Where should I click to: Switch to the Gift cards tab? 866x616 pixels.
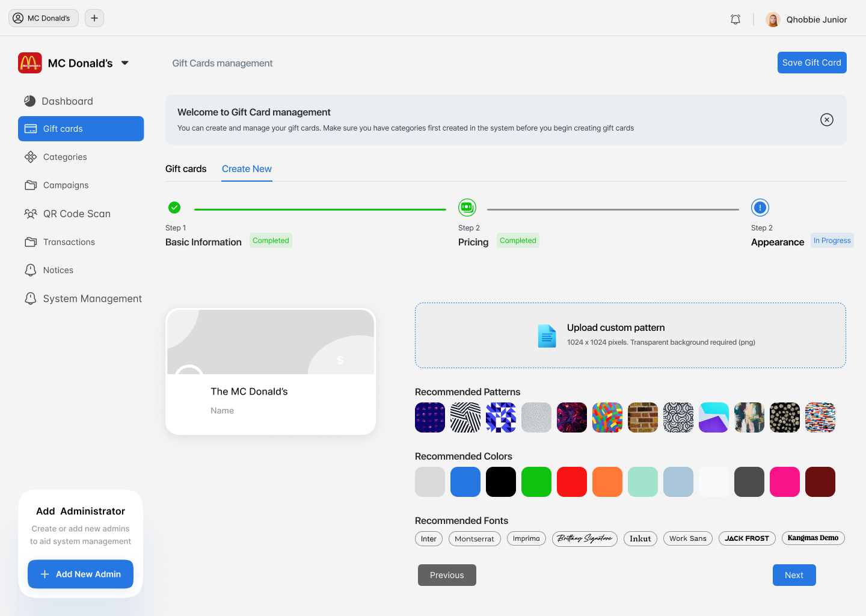(x=186, y=169)
